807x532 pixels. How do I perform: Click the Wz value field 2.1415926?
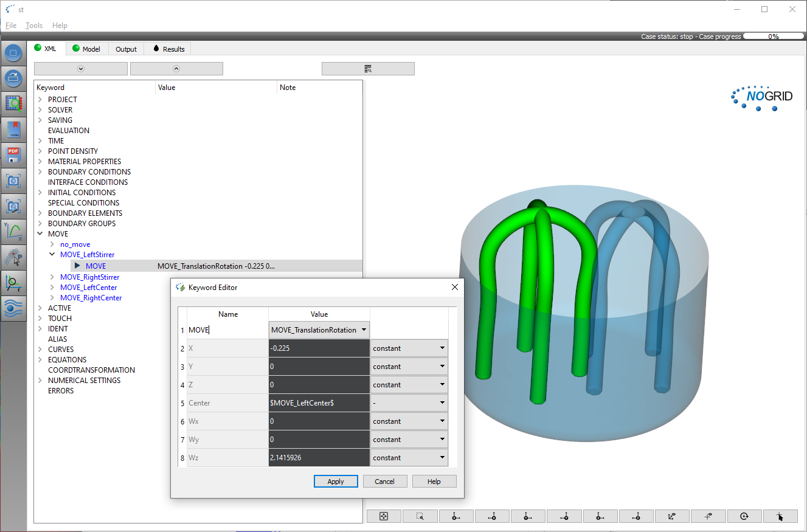pos(319,458)
